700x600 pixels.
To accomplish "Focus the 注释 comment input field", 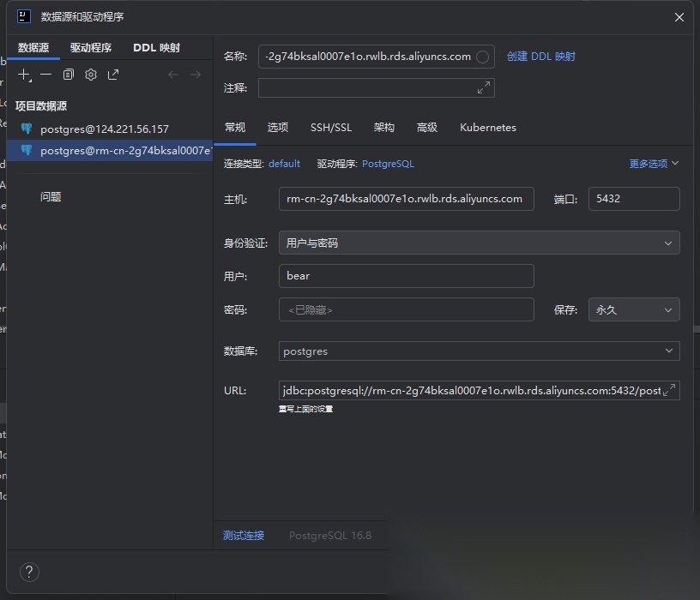I will [x=376, y=88].
